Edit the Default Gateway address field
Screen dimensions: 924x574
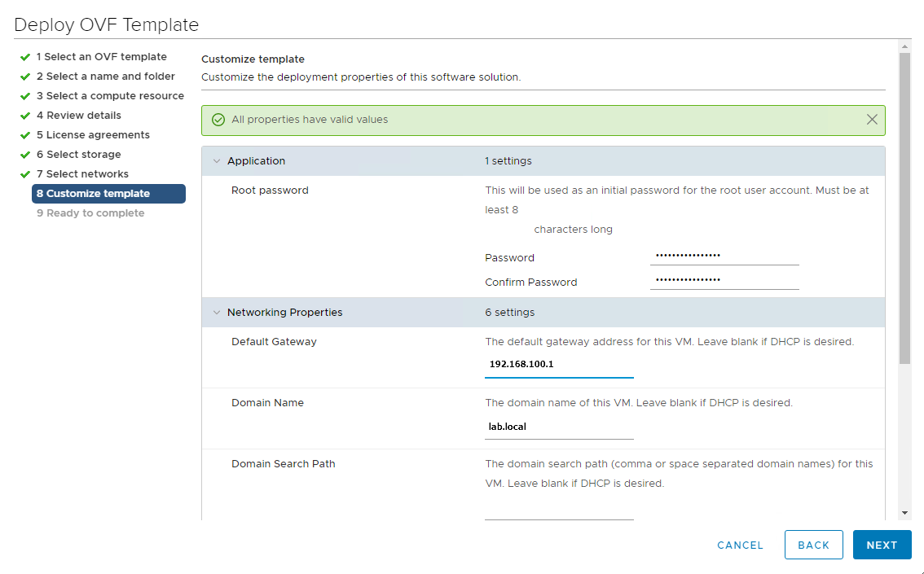(x=559, y=365)
